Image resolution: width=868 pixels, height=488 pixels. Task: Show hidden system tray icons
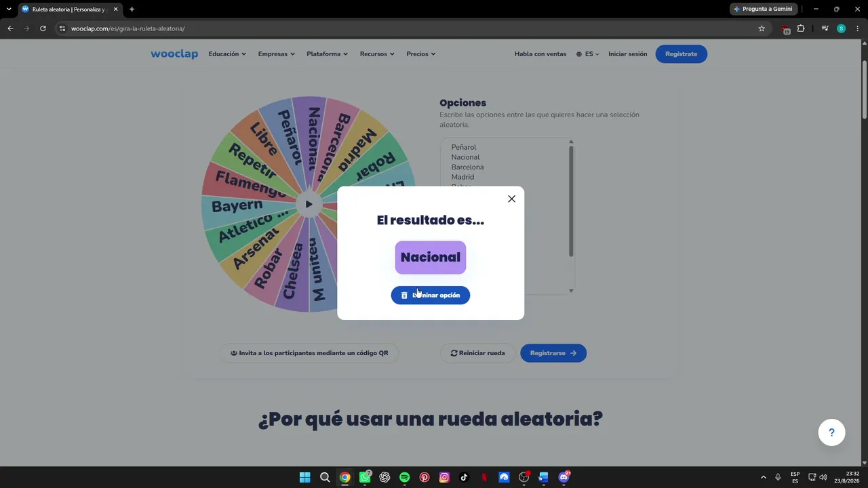763,477
